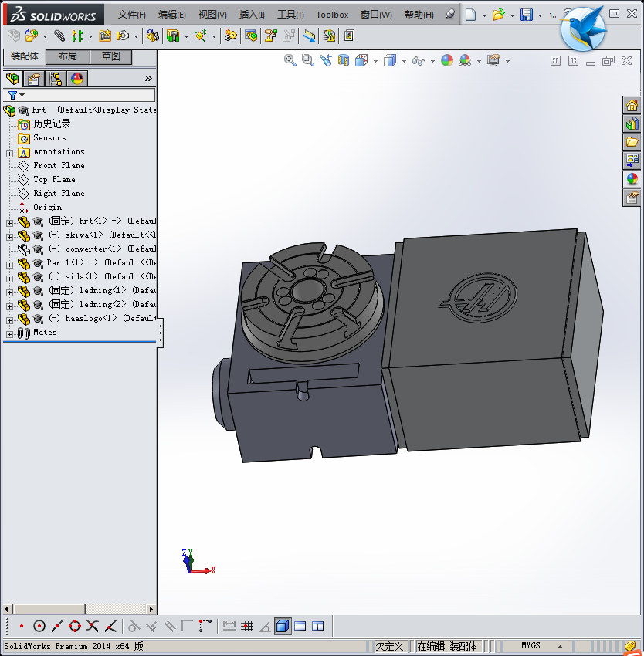This screenshot has width=644, height=656.
Task: Click the Insert Components folder icon
Action: [32, 36]
